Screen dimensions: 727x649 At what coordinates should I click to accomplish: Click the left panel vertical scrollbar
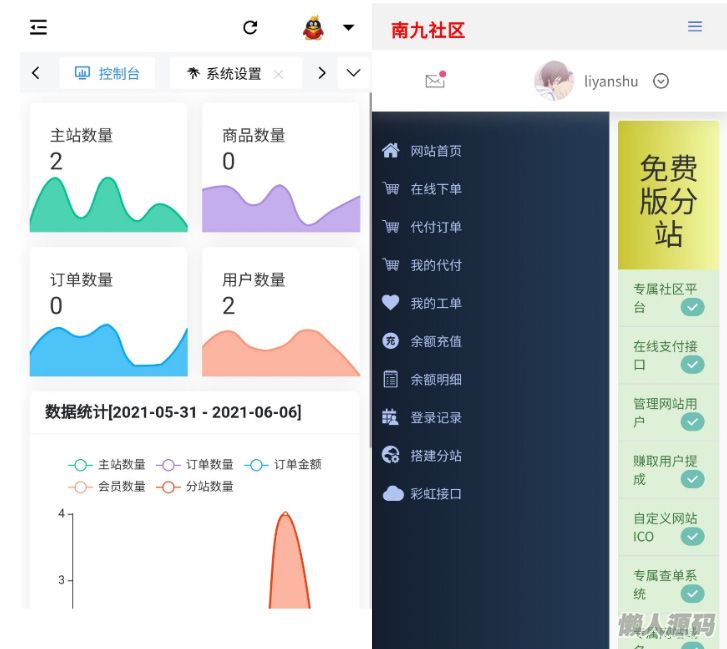pyautogui.click(x=370, y=270)
